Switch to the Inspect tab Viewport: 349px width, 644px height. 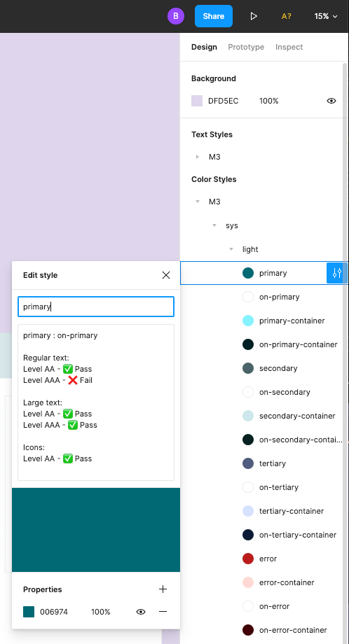tap(289, 47)
